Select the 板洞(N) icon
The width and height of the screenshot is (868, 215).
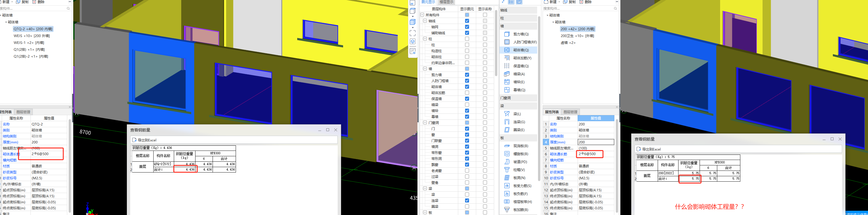click(506, 178)
